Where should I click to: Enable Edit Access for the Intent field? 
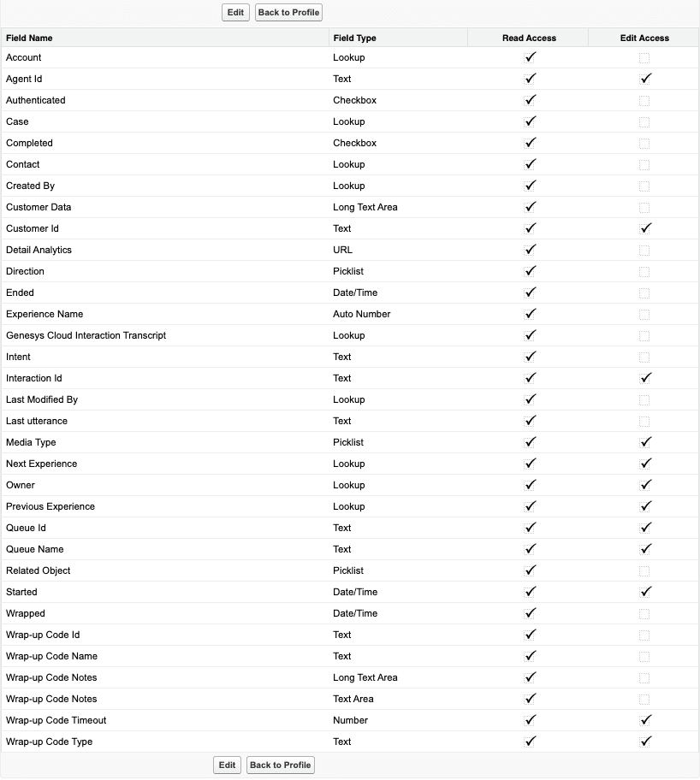click(645, 357)
